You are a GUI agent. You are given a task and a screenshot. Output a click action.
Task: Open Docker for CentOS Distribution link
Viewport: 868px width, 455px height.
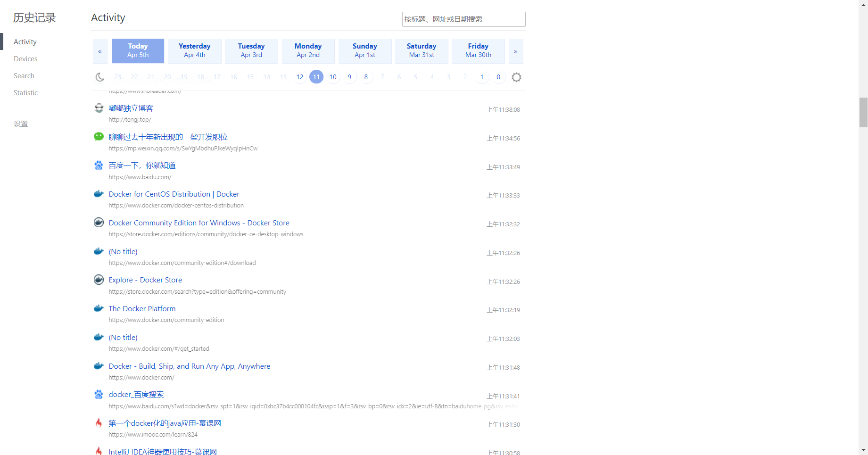click(x=174, y=194)
